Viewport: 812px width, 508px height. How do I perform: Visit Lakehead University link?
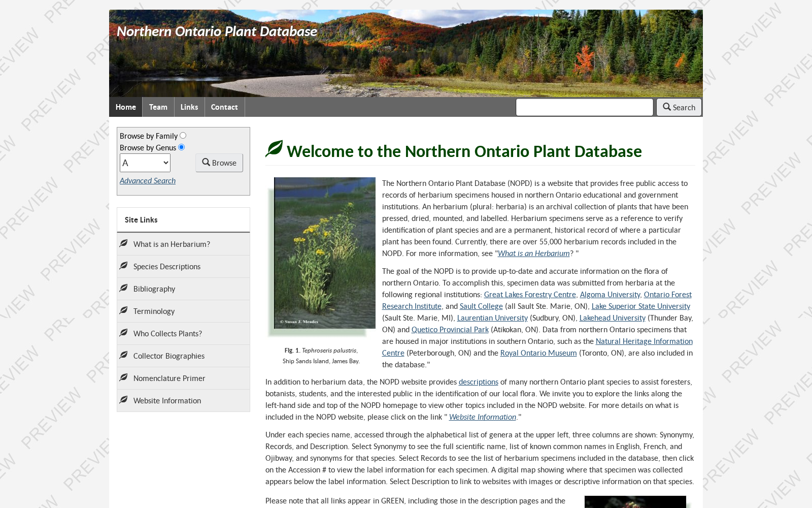(x=613, y=318)
